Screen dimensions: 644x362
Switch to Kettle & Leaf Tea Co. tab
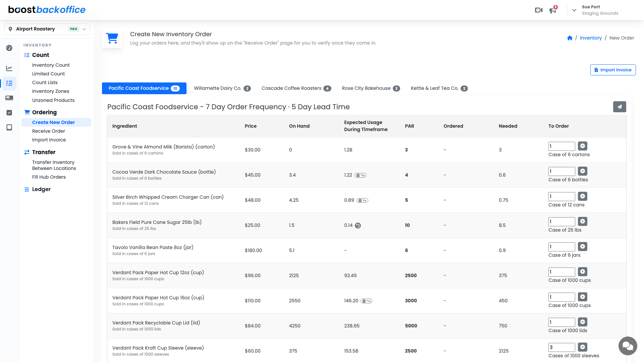click(x=439, y=88)
